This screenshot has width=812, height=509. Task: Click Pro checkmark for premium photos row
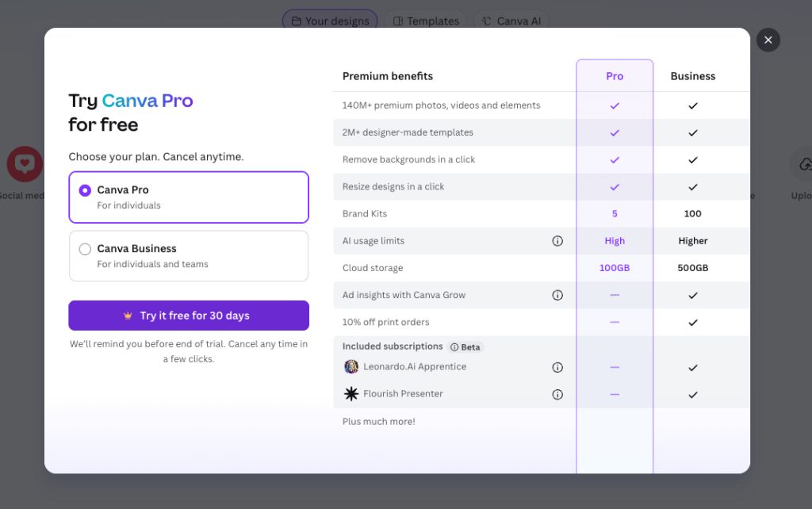615,105
